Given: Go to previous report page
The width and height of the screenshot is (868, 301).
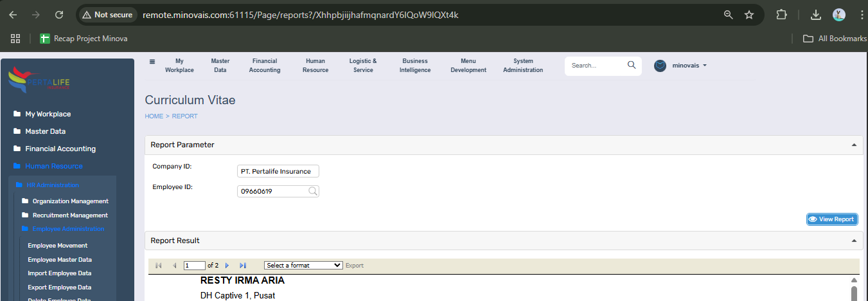Looking at the screenshot, I should point(174,266).
